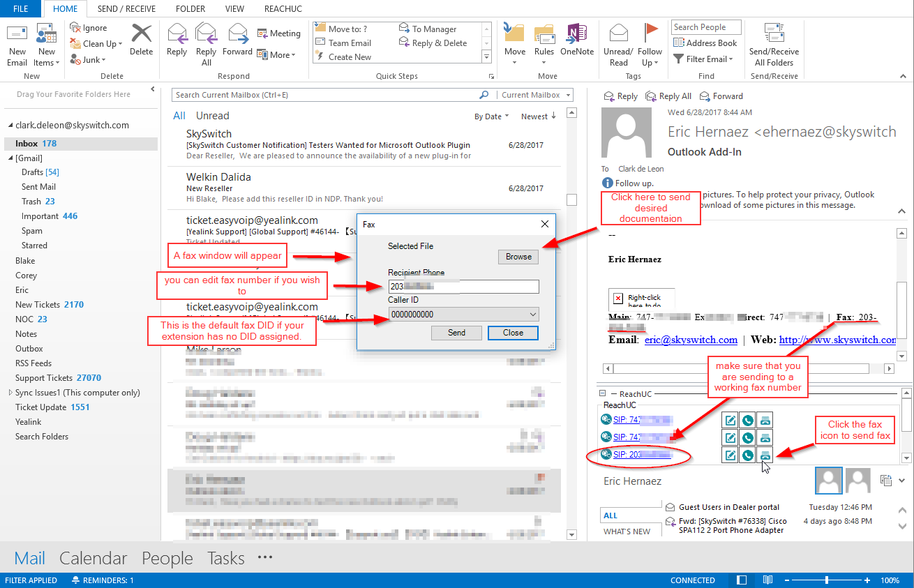Click the edit icon beside SIP: 203

click(730, 455)
